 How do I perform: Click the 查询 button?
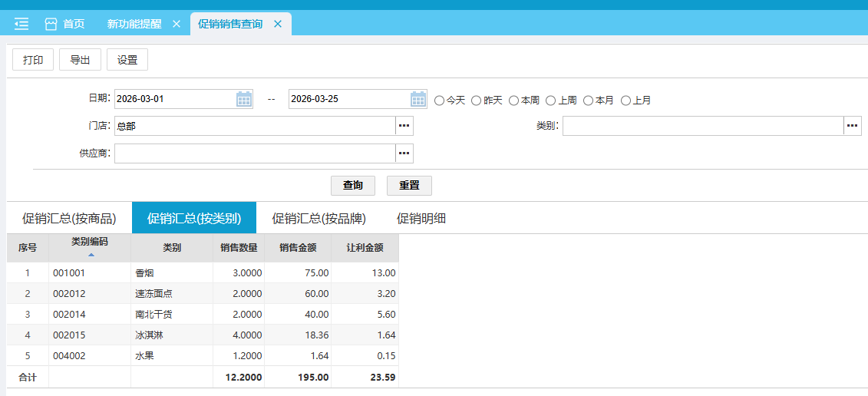click(x=352, y=186)
